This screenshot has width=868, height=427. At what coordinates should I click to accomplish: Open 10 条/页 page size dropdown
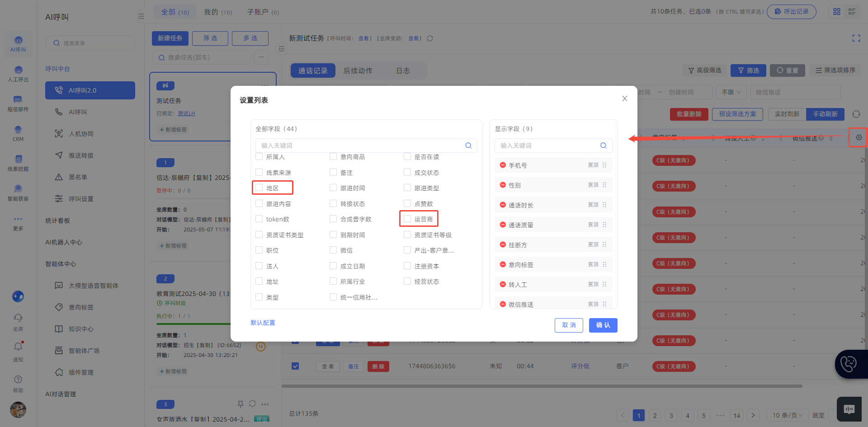(x=787, y=415)
